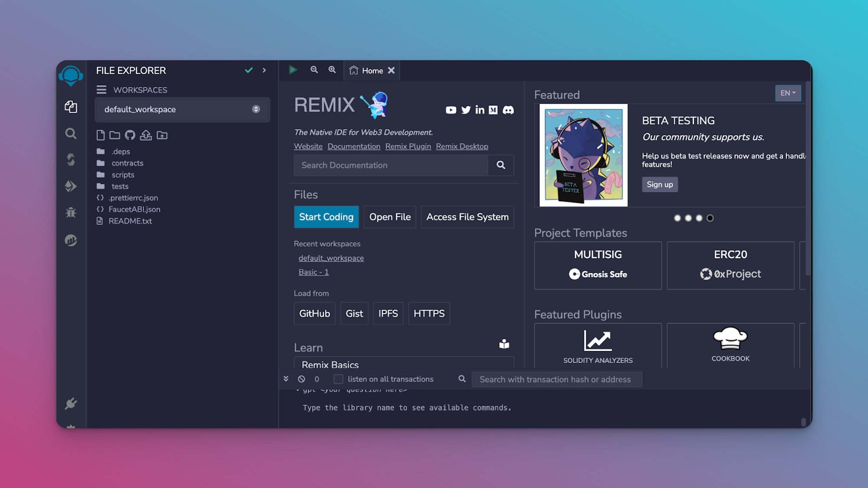Zoom out with the magnifier minus icon

point(314,70)
